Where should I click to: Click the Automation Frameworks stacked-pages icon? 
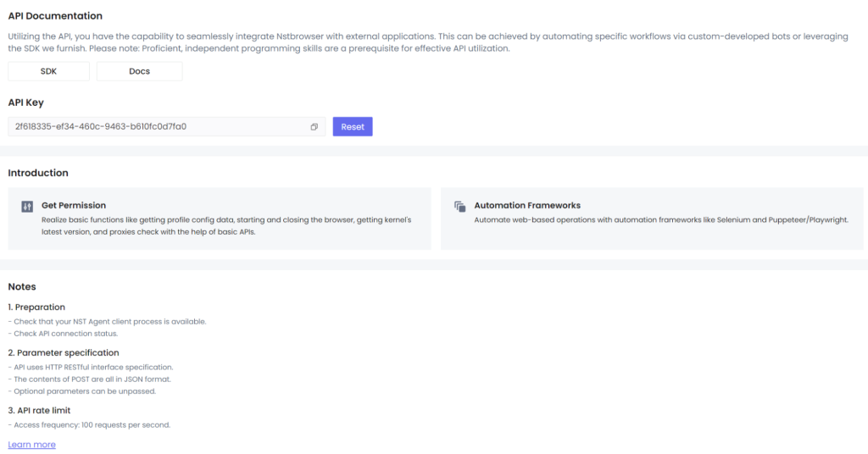pyautogui.click(x=459, y=207)
